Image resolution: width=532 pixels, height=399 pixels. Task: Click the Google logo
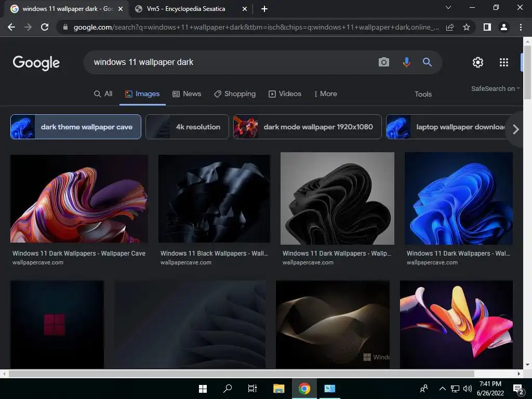36,63
